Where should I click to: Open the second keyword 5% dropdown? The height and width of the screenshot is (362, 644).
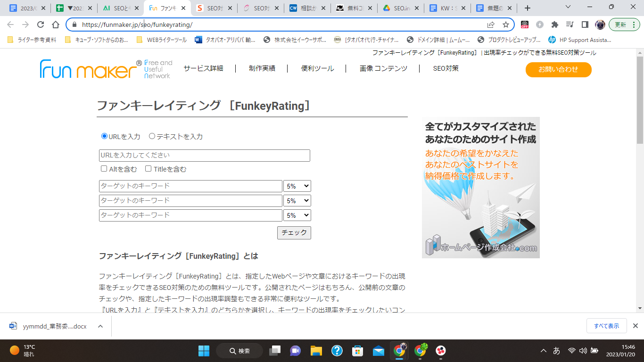[297, 201]
